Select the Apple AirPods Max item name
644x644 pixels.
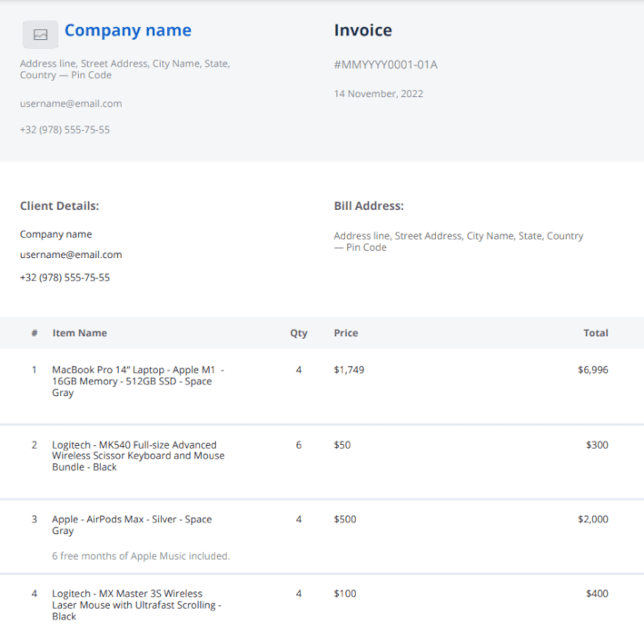[132, 525]
